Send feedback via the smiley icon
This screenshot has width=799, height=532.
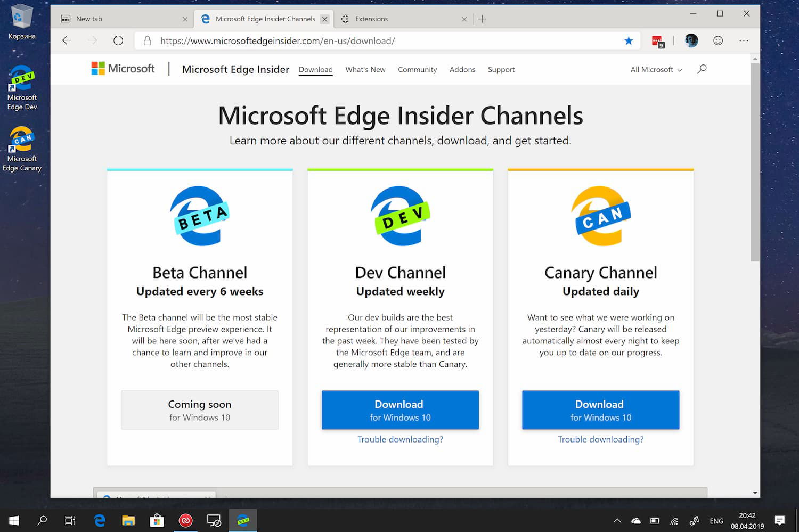[x=718, y=40]
